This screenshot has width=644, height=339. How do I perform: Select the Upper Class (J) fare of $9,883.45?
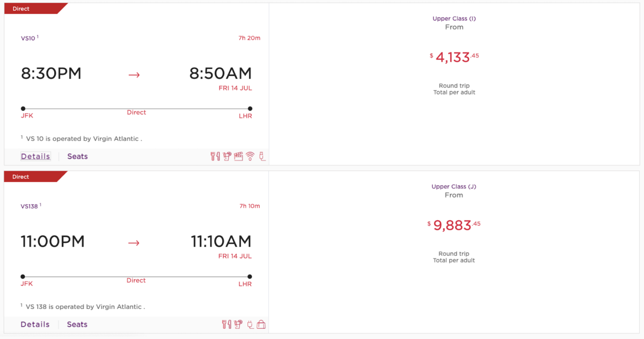coord(455,225)
